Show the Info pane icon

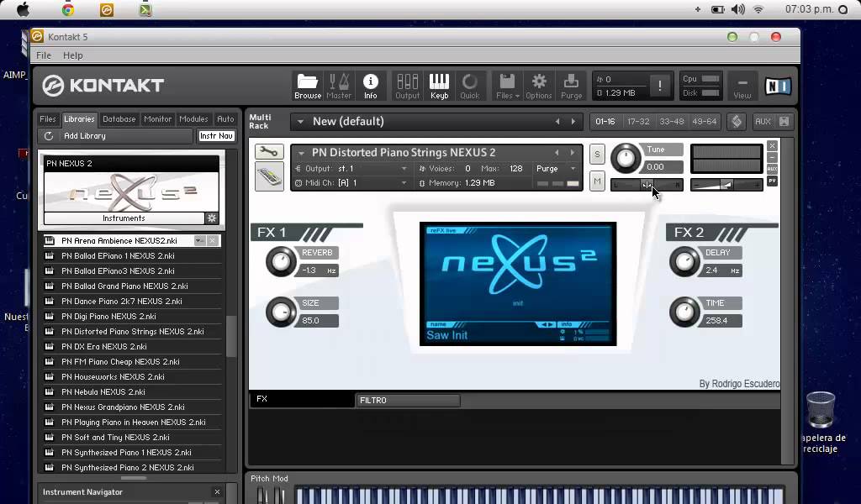(371, 87)
